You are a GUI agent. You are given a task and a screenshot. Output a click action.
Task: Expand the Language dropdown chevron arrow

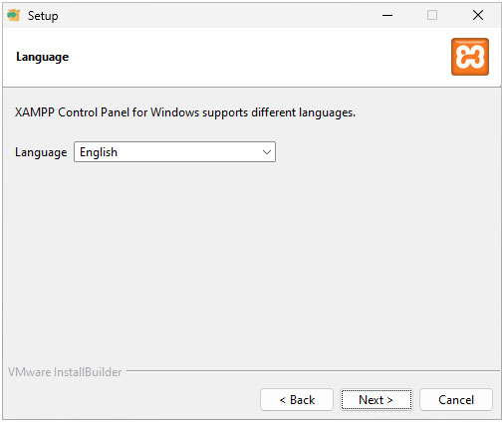267,152
